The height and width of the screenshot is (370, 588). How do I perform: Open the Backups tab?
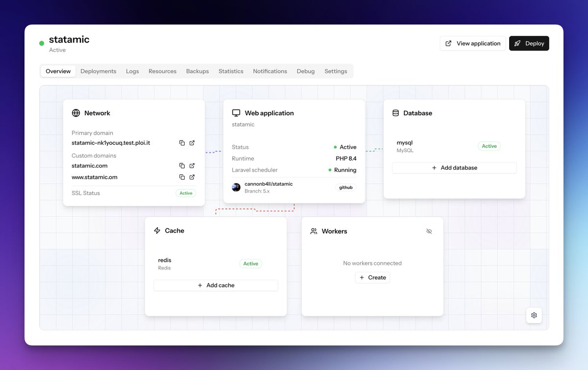click(x=197, y=71)
